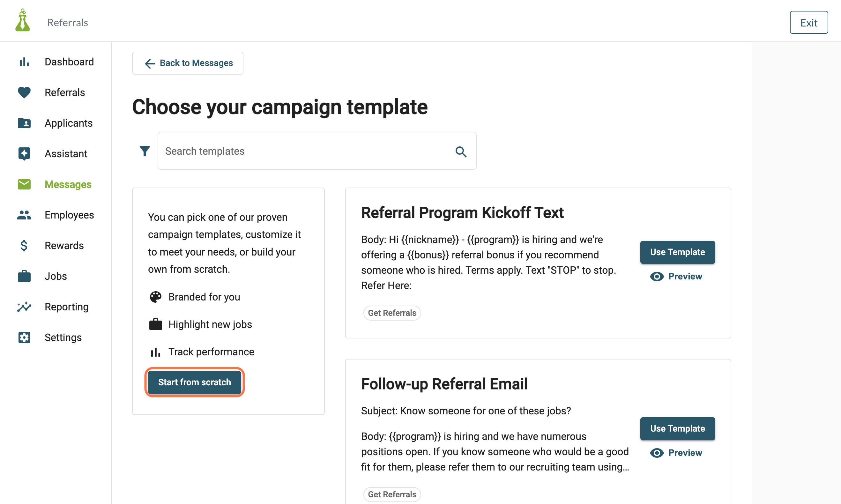Screen dimensions: 841x504
Task: Go Back to Messages
Action: [x=188, y=63]
